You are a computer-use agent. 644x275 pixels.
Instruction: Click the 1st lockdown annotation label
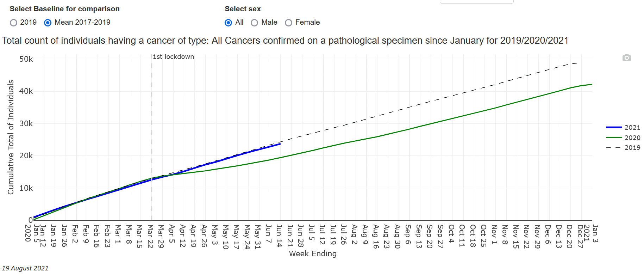[x=173, y=57]
